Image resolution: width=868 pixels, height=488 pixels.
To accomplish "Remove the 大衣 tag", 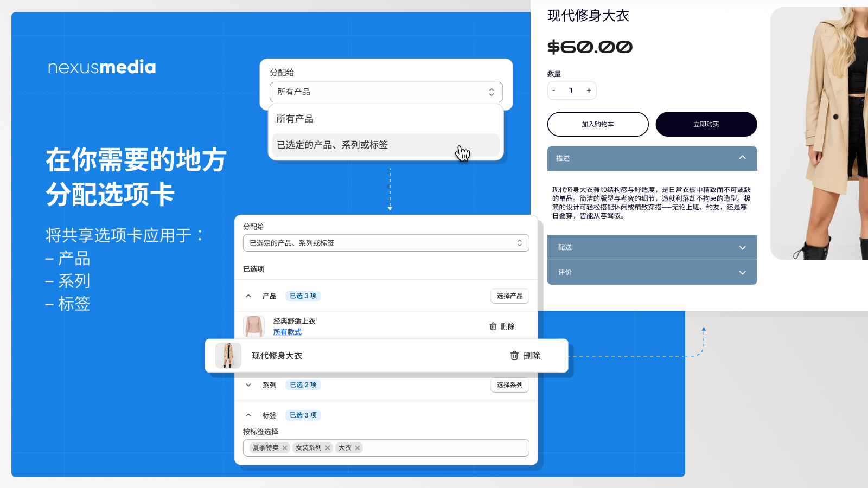I will 358,448.
